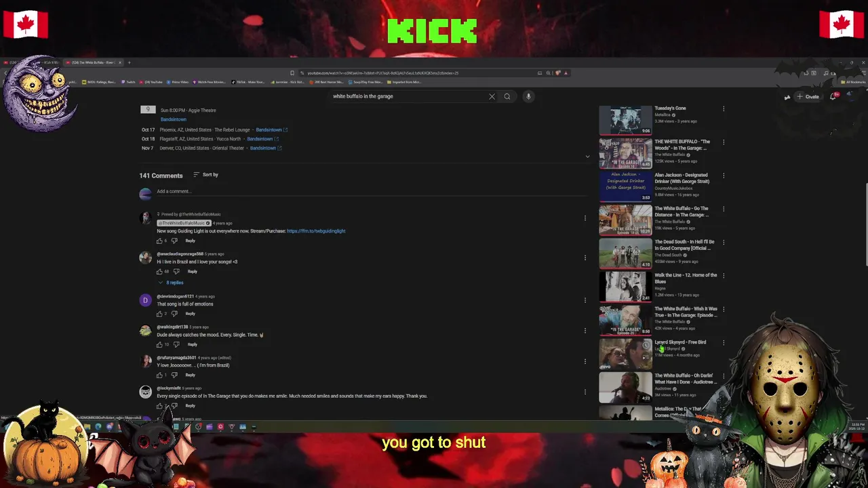
Task: Open Bandsintown link for Denver Oriental Theater
Action: (x=266, y=148)
